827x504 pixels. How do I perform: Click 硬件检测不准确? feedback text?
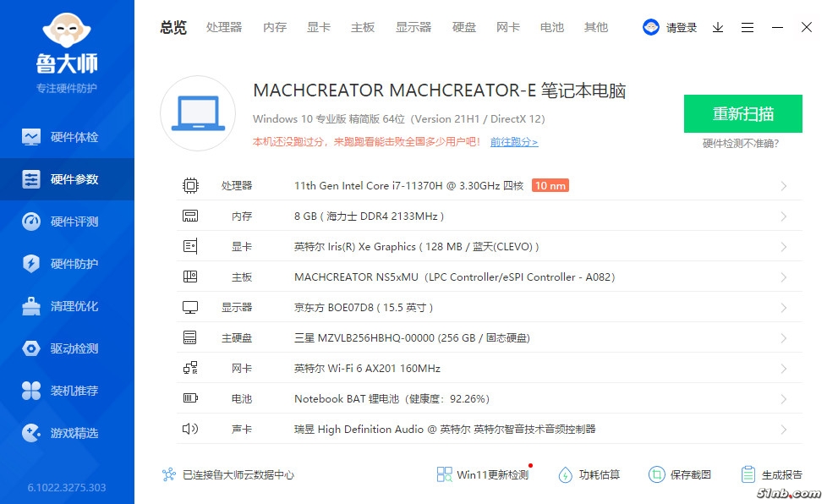741,144
